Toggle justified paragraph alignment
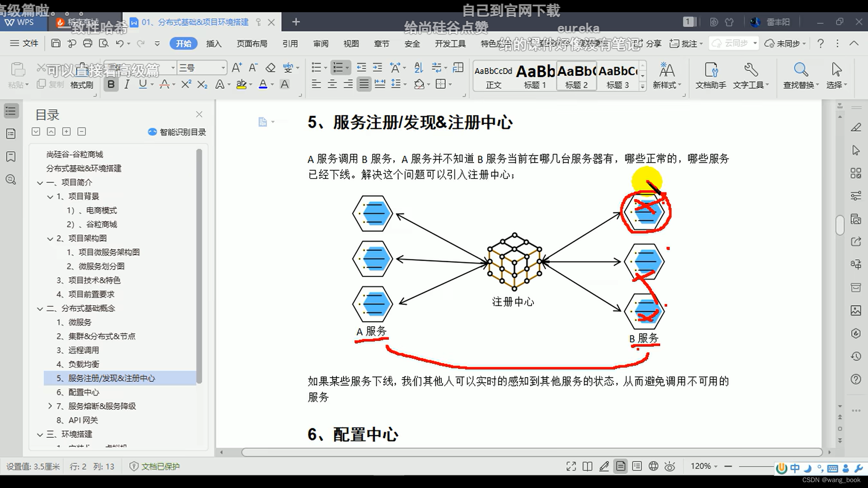 [364, 84]
